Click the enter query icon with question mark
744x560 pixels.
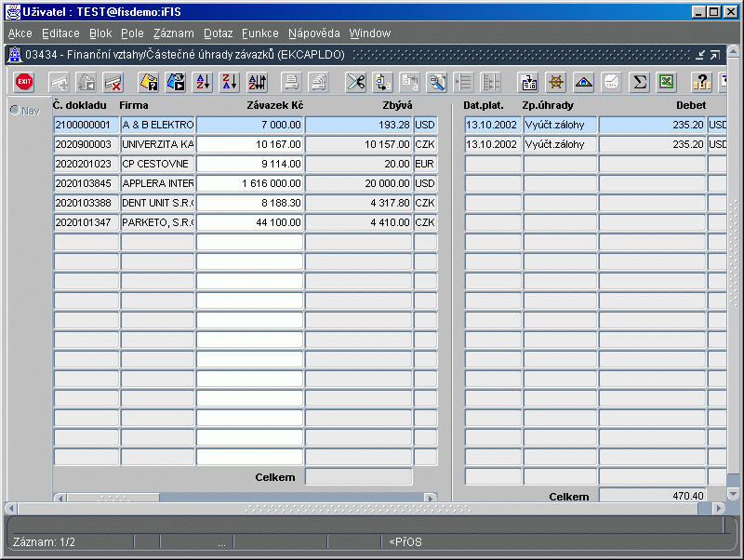tap(149, 83)
